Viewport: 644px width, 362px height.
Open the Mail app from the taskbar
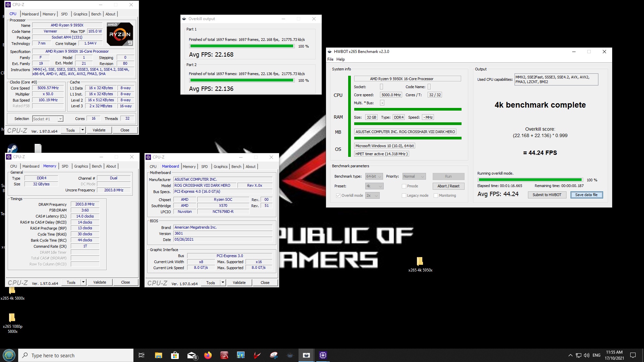pyautogui.click(x=192, y=355)
